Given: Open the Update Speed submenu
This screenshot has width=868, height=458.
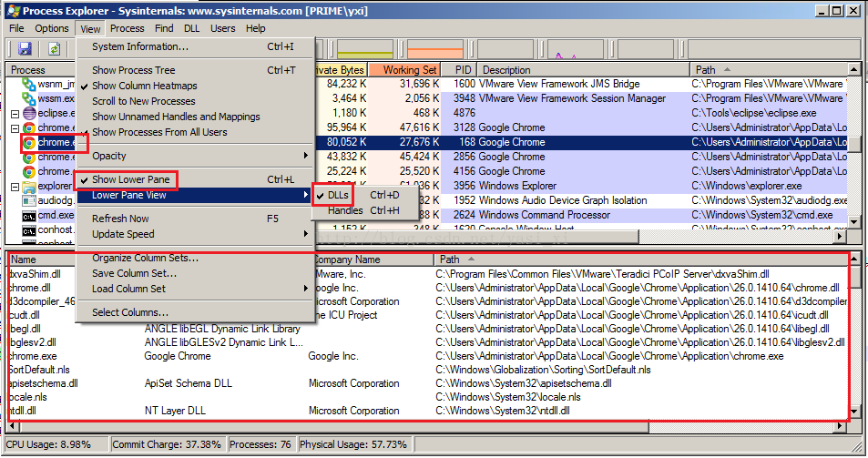Looking at the screenshot, I should point(194,235).
